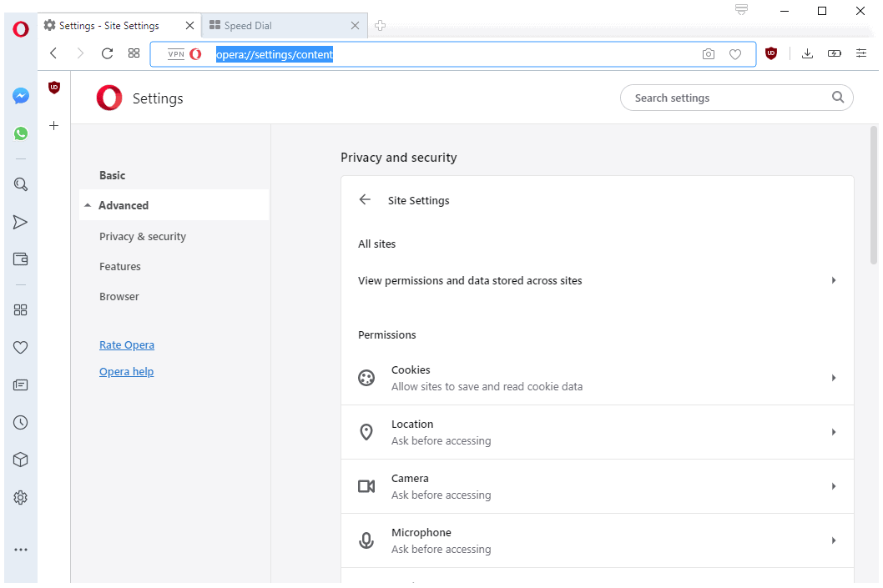Click the settings page vertical scrollbar
Viewport: 883px width, 588px height.
point(874,196)
